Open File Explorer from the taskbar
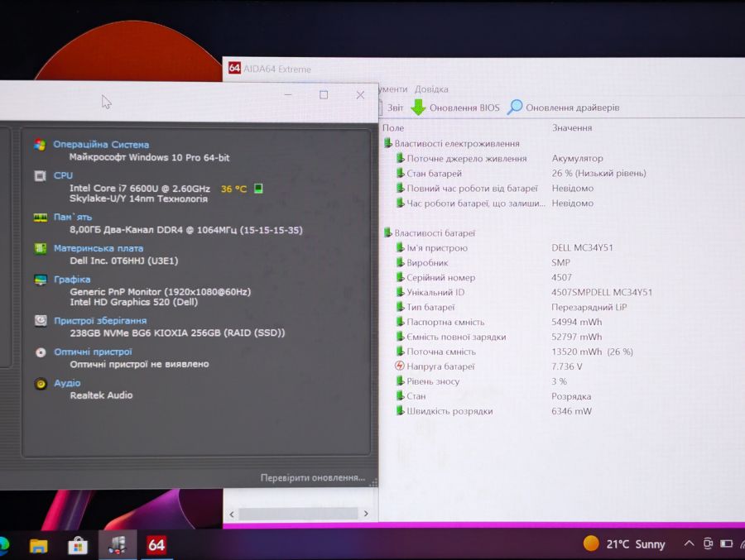The height and width of the screenshot is (560, 745). pos(38,545)
